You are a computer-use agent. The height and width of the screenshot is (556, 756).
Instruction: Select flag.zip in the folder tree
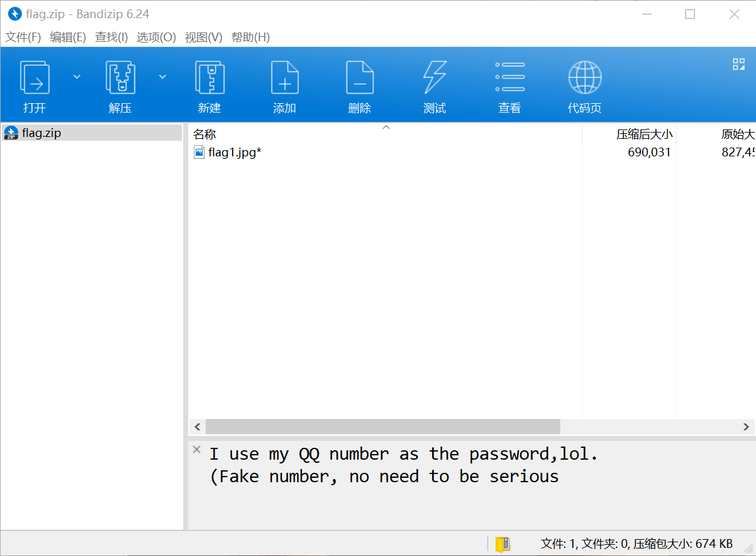(41, 133)
